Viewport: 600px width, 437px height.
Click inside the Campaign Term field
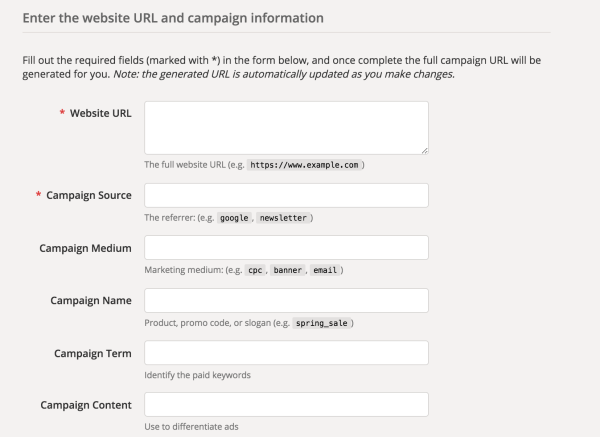(286, 352)
